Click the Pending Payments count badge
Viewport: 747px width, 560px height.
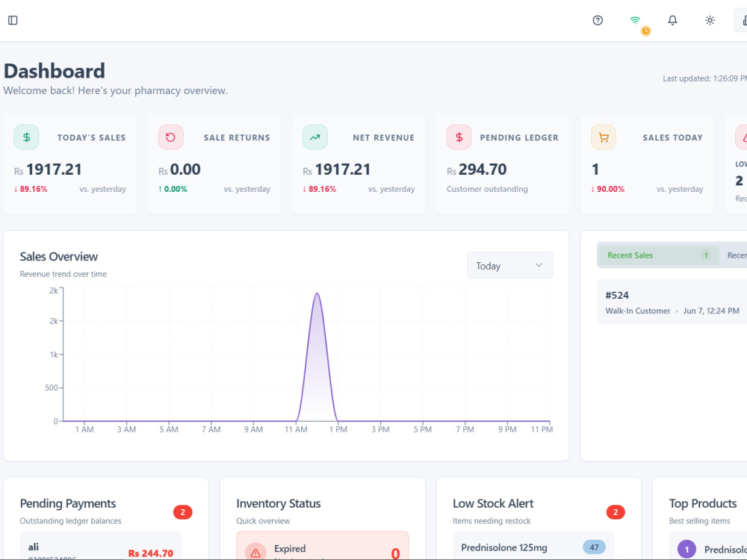182,512
